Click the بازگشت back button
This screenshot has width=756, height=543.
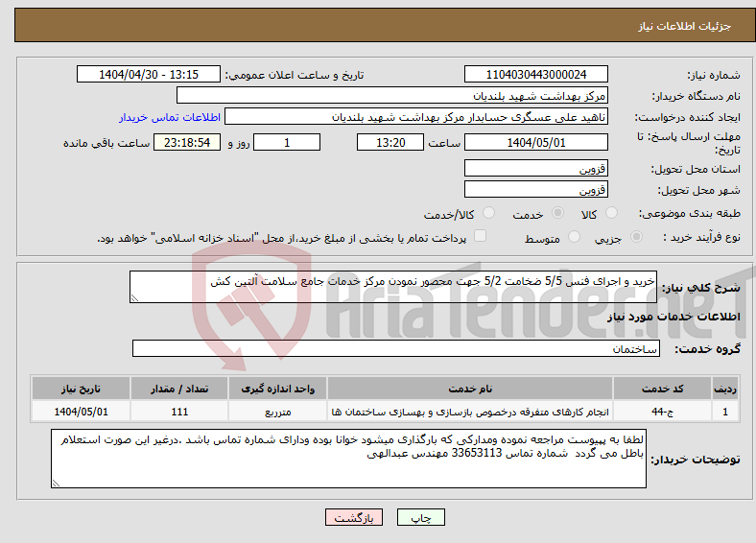354,517
